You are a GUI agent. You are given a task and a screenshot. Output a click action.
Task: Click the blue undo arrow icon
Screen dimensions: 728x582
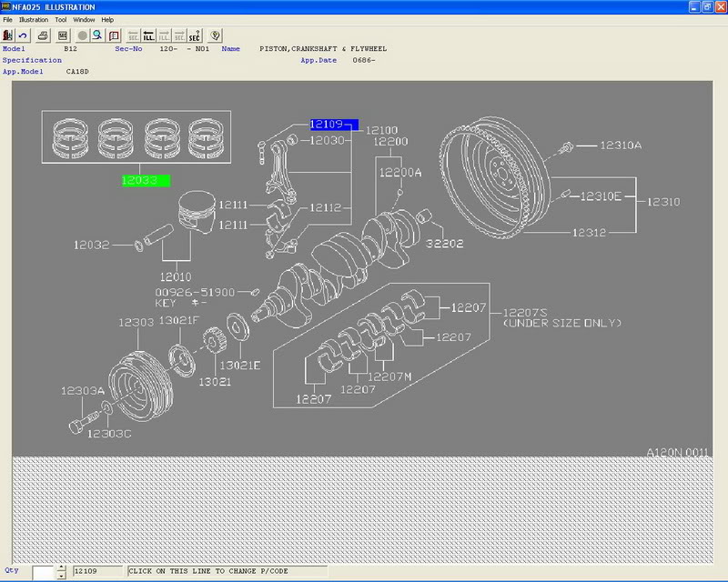click(x=23, y=35)
